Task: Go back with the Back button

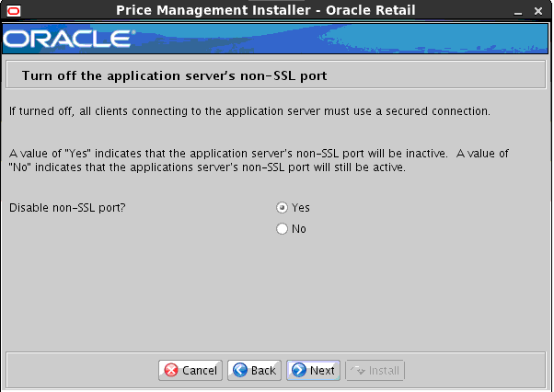Action: (x=254, y=371)
